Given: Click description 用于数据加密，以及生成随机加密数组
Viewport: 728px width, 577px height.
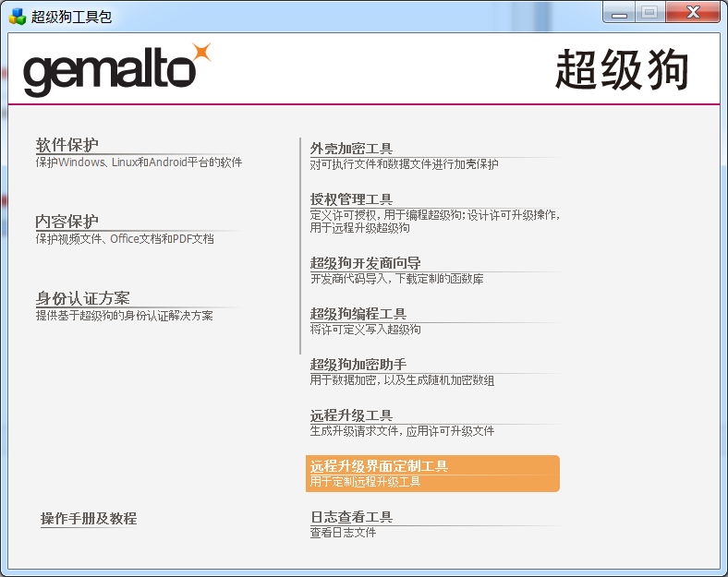Looking at the screenshot, I should (402, 380).
